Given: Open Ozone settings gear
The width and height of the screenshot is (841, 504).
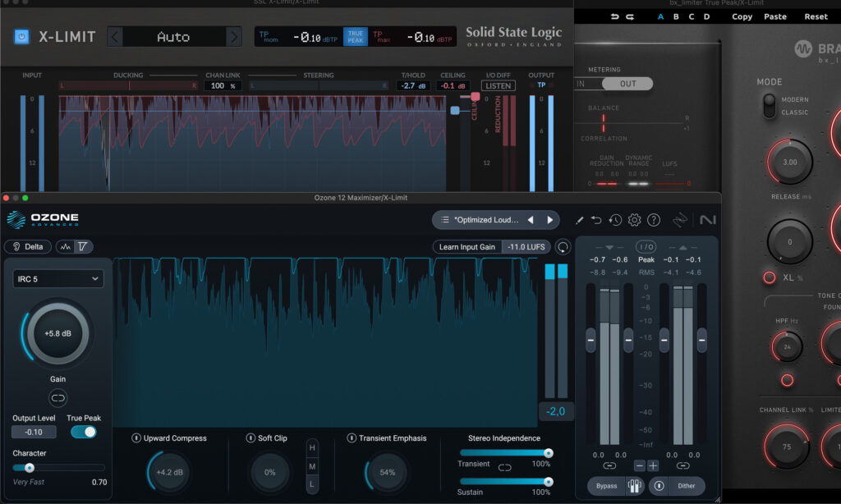Looking at the screenshot, I should point(635,220).
